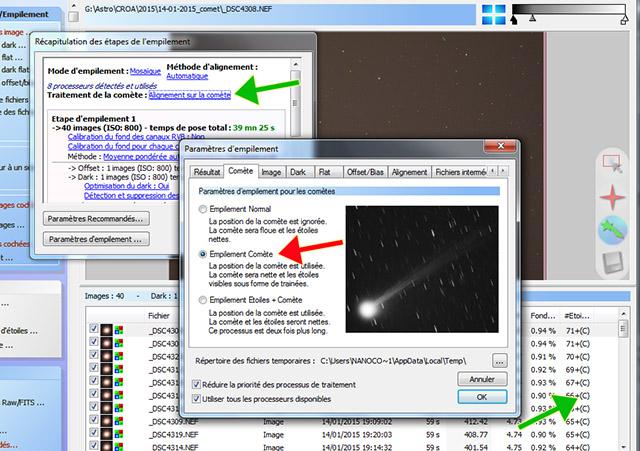Select the red star editing tool icon
Screen dimensions: 640x451
tap(613, 197)
